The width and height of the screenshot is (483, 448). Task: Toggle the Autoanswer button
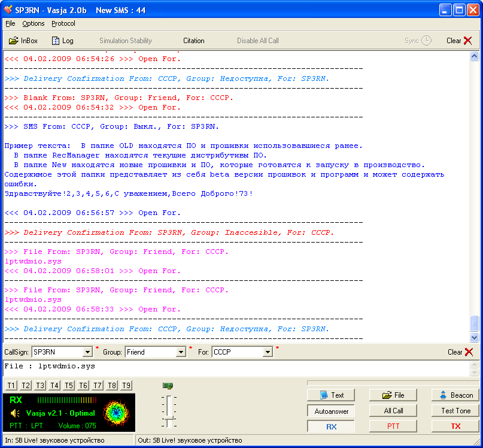click(332, 411)
